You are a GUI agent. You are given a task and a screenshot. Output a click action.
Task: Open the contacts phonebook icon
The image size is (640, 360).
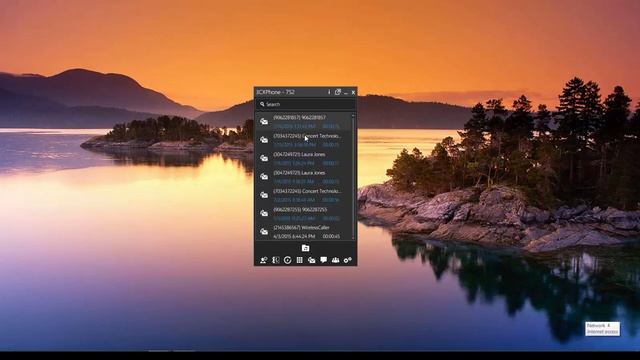276,260
